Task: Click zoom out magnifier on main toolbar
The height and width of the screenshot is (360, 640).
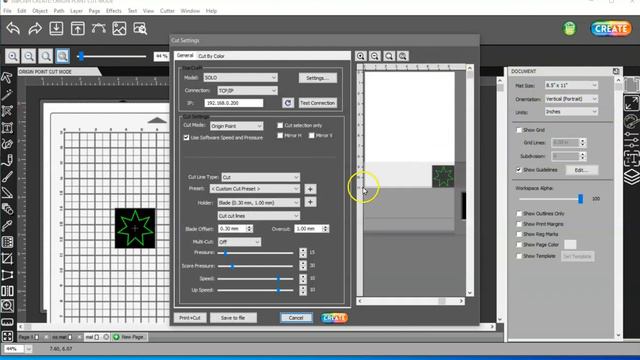Action: [x=29, y=56]
